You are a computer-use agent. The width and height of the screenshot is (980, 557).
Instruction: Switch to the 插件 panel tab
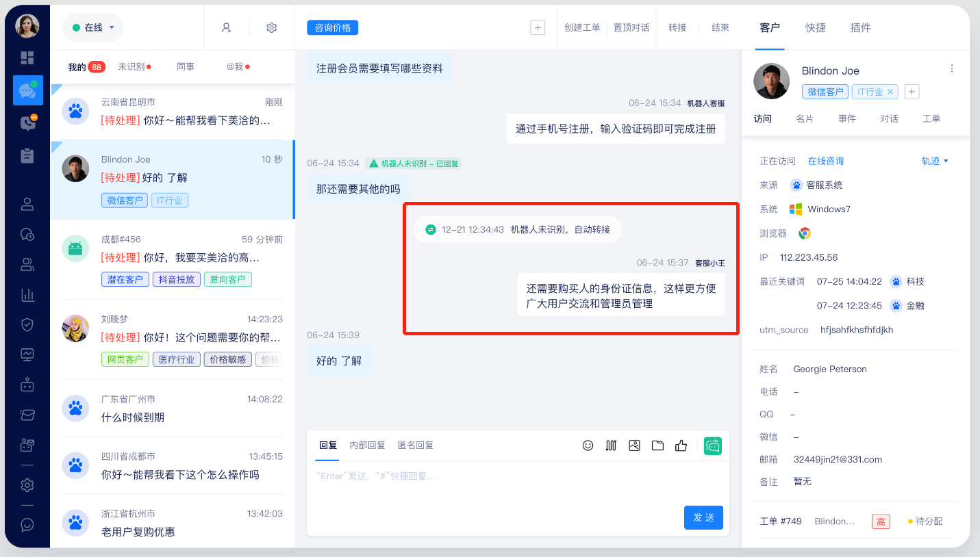(860, 27)
